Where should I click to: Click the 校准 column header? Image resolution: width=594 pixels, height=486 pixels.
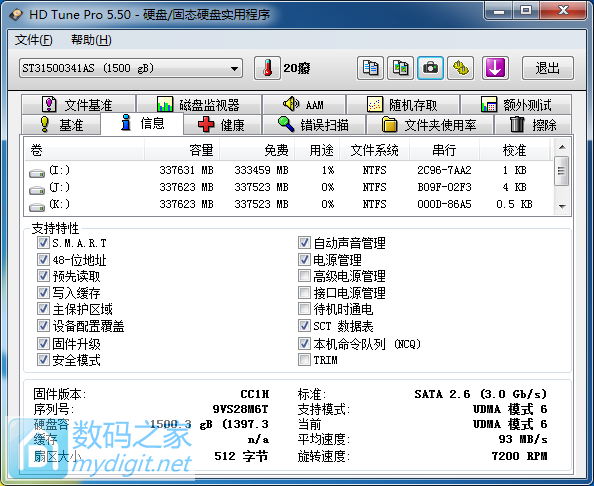(514, 150)
